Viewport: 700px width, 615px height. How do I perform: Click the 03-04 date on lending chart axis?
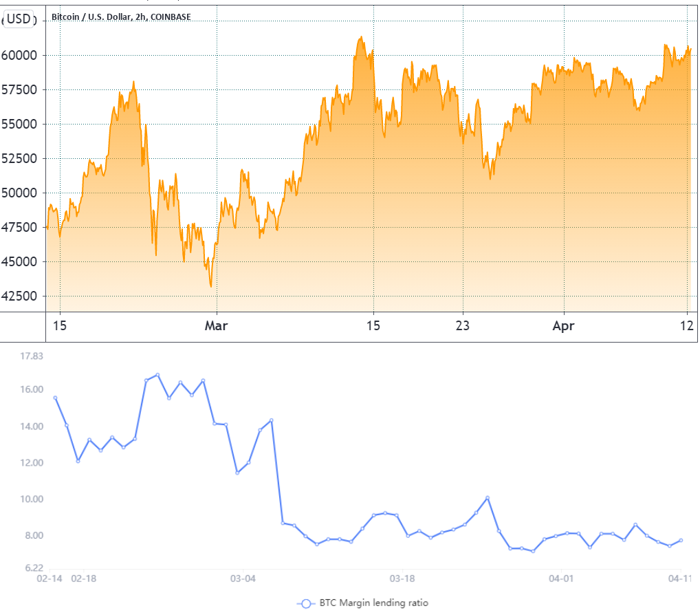point(243,579)
